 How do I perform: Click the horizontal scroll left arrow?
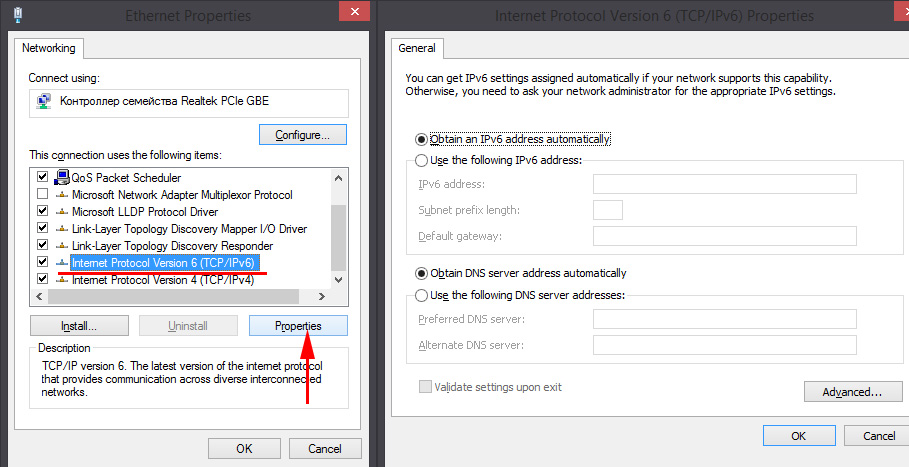click(x=39, y=296)
